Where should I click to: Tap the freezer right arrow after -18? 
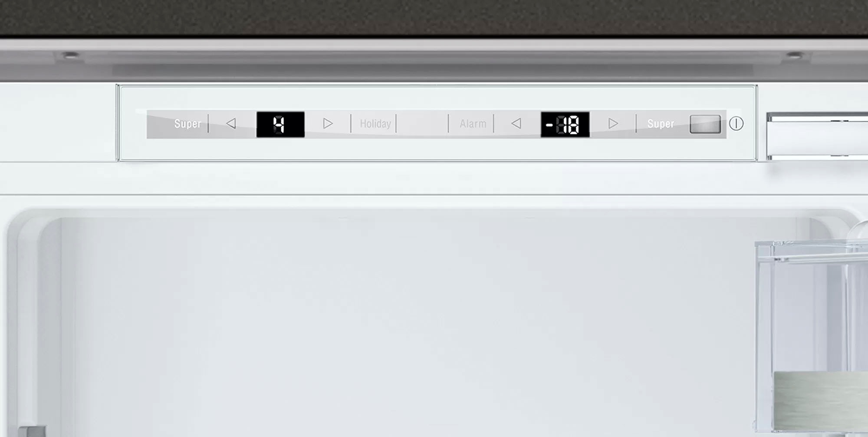[x=613, y=124]
